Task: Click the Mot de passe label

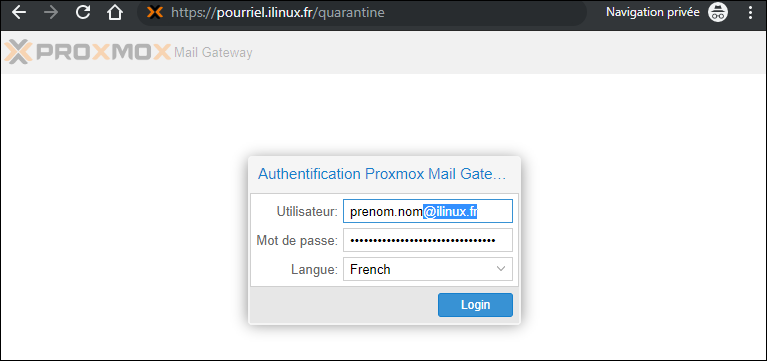Action: pos(297,241)
